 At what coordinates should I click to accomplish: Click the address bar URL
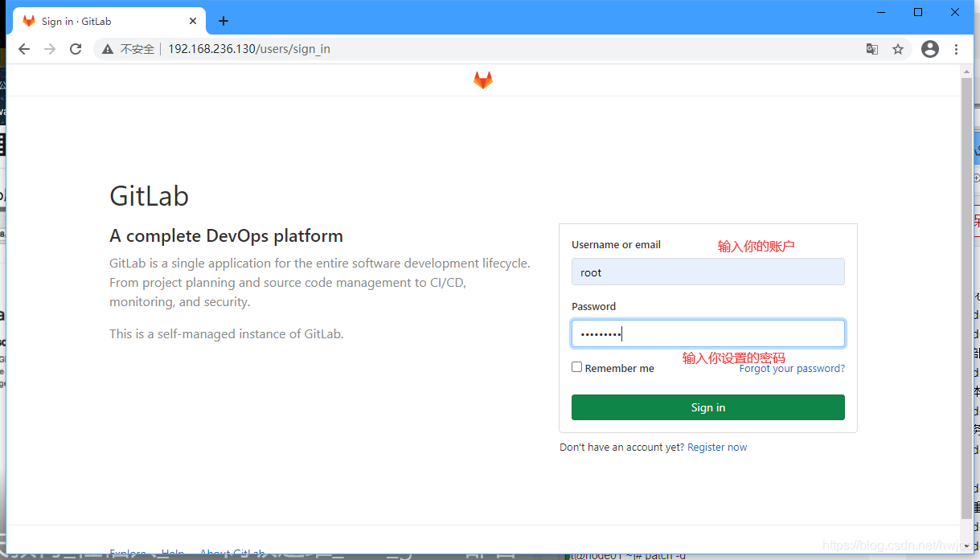(249, 49)
